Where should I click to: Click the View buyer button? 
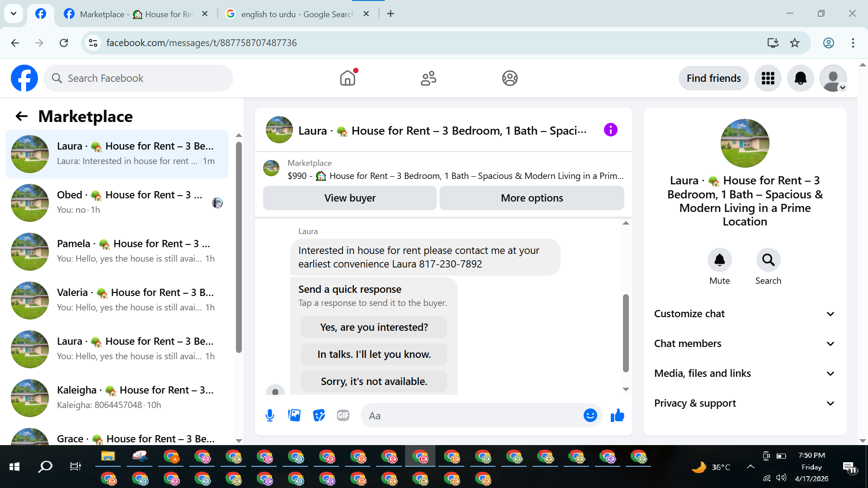click(x=349, y=198)
